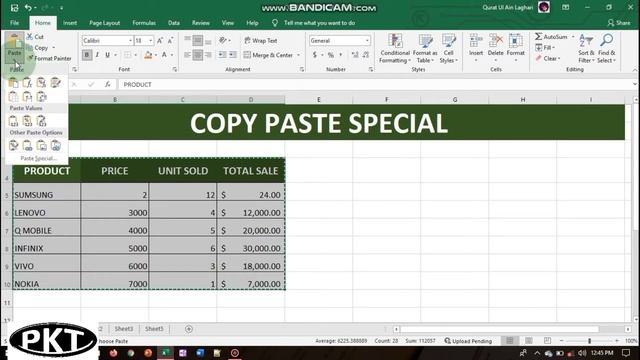Choose the Transpose paste option

click(41, 97)
